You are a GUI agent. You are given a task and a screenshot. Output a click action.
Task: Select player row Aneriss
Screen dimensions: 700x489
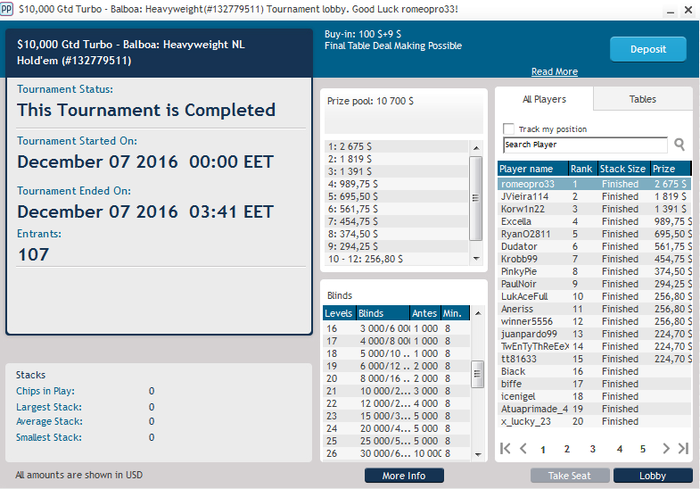[594, 309]
